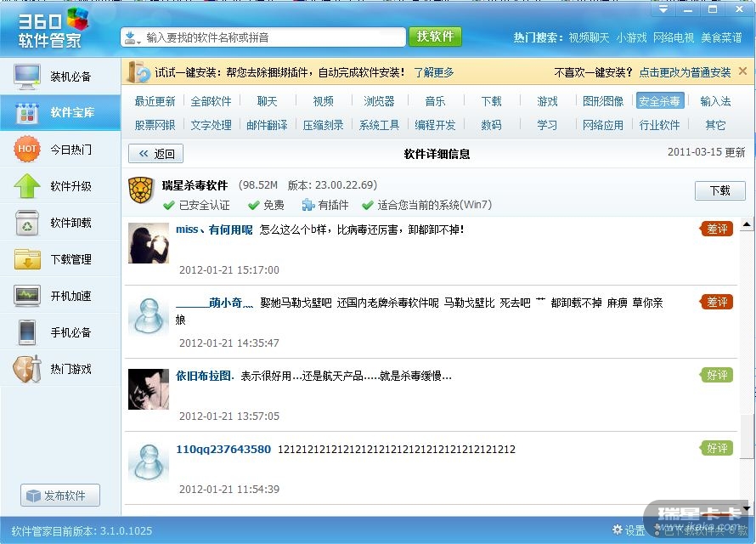Open the 了解更多 link in banner
Image resolution: width=756 pixels, height=544 pixels.
coord(433,72)
